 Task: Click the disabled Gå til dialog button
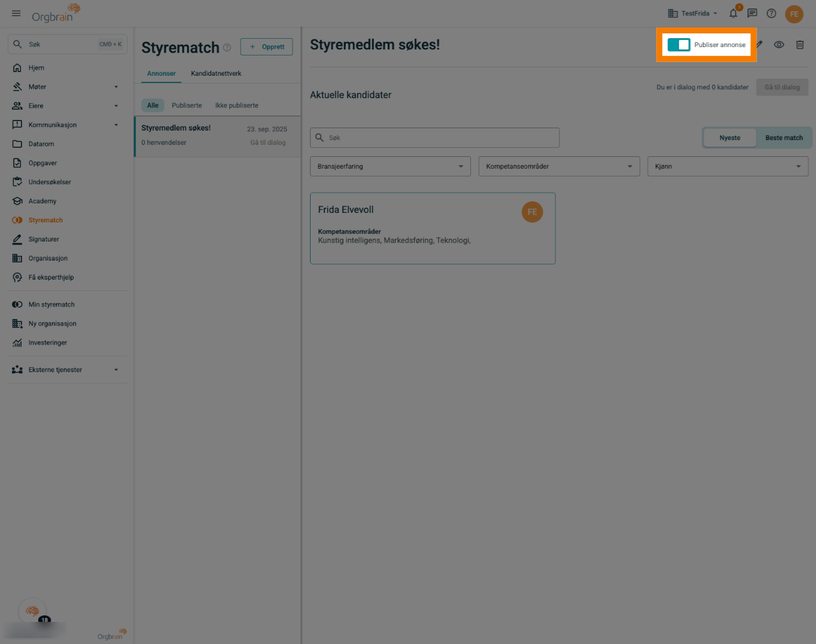point(782,87)
